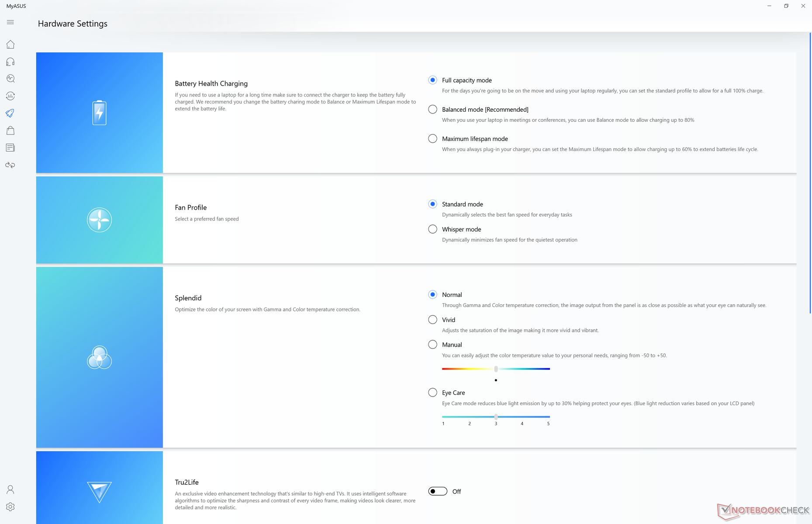Select Manual color temperature option

[x=432, y=345]
